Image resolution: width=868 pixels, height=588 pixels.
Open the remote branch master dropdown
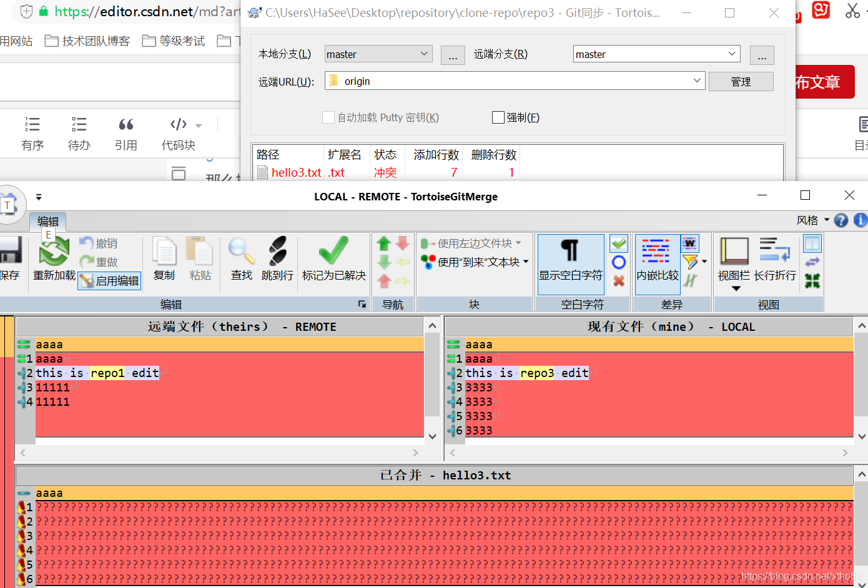pyautogui.click(x=656, y=54)
